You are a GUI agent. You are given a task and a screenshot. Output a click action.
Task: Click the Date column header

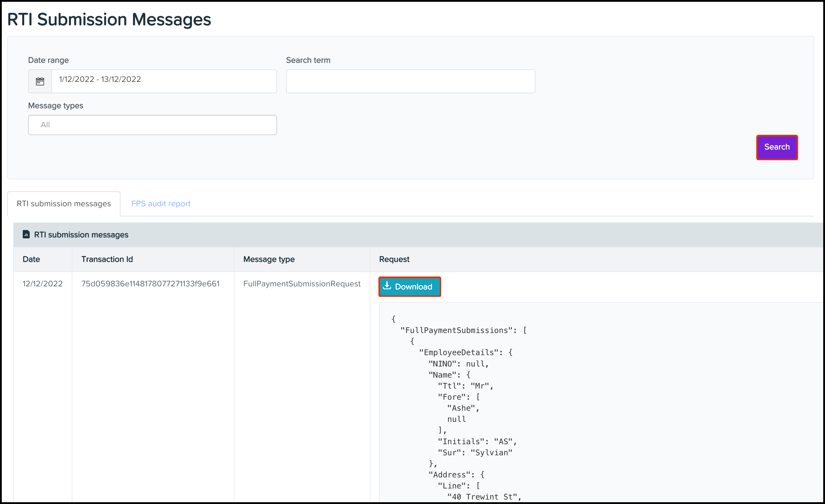pos(31,259)
